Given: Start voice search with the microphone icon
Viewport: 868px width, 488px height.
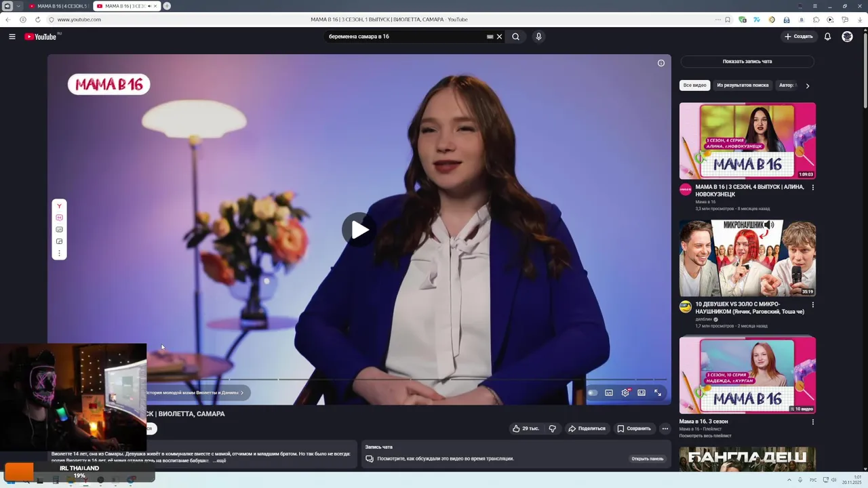Looking at the screenshot, I should [538, 37].
